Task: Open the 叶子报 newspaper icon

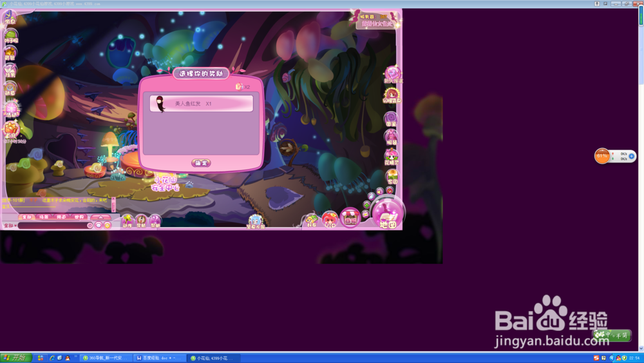Action: click(x=11, y=36)
